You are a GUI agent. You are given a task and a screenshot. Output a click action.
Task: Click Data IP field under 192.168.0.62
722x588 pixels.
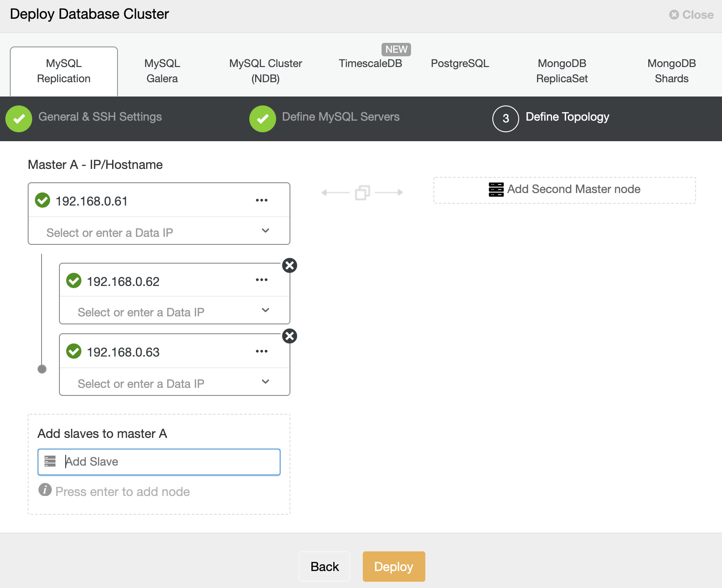[x=175, y=311]
